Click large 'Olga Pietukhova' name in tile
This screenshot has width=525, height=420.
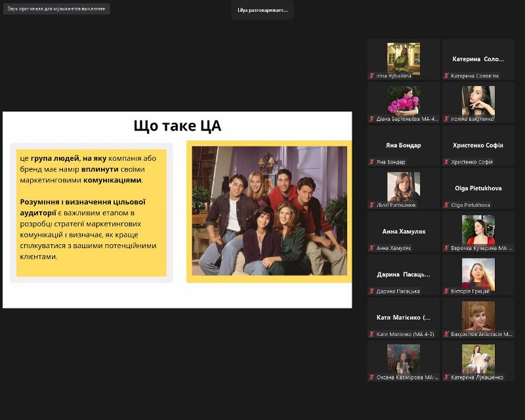point(478,188)
